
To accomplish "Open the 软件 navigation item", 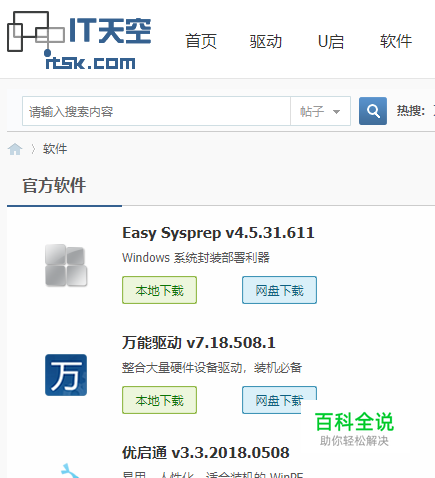I will [x=396, y=41].
